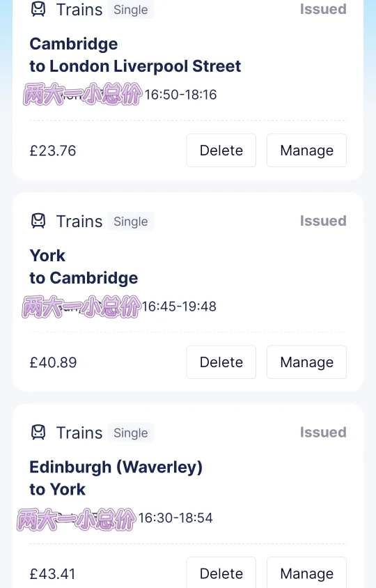
Task: Delete the Edinburgh to York ticket
Action: coord(221,573)
